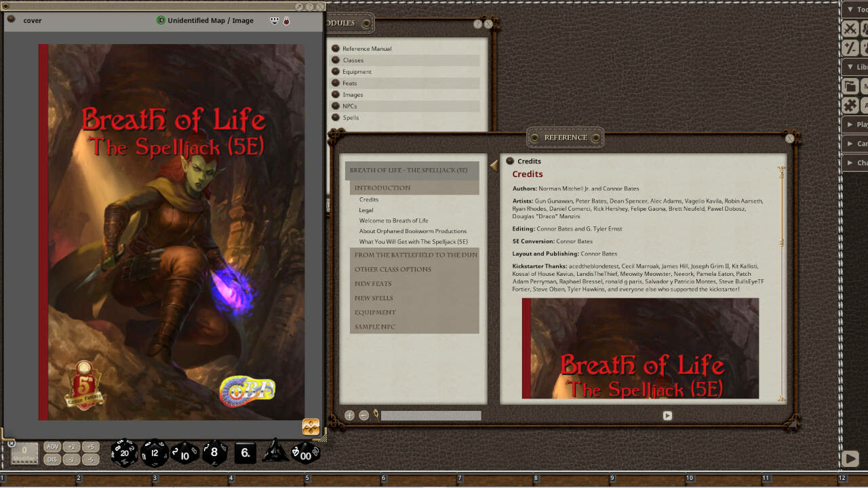The width and height of the screenshot is (868, 488).
Task: Open the Assets puzzle-piece icon in the sidebar
Action: pyautogui.click(x=850, y=106)
